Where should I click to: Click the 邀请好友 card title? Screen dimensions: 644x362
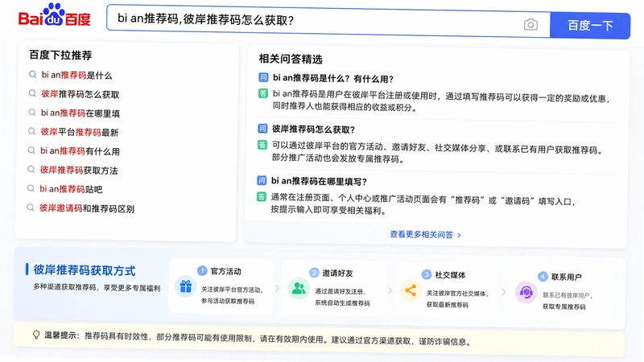coord(337,273)
